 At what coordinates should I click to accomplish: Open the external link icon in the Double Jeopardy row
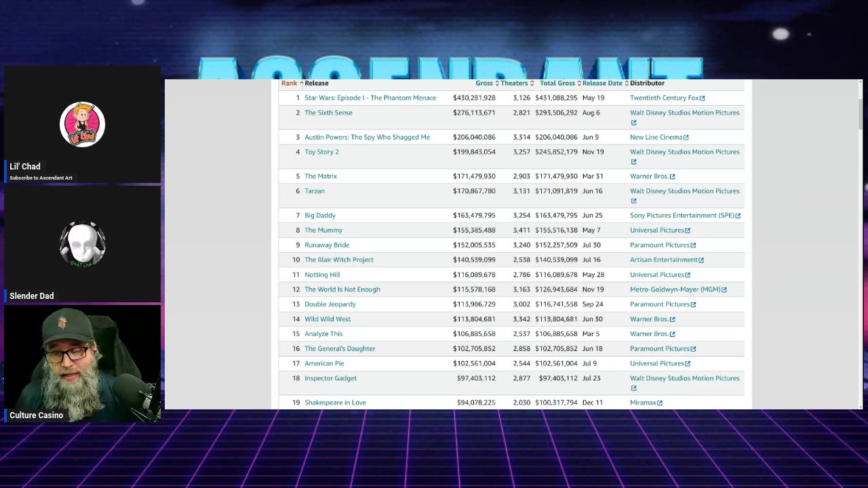(693, 305)
